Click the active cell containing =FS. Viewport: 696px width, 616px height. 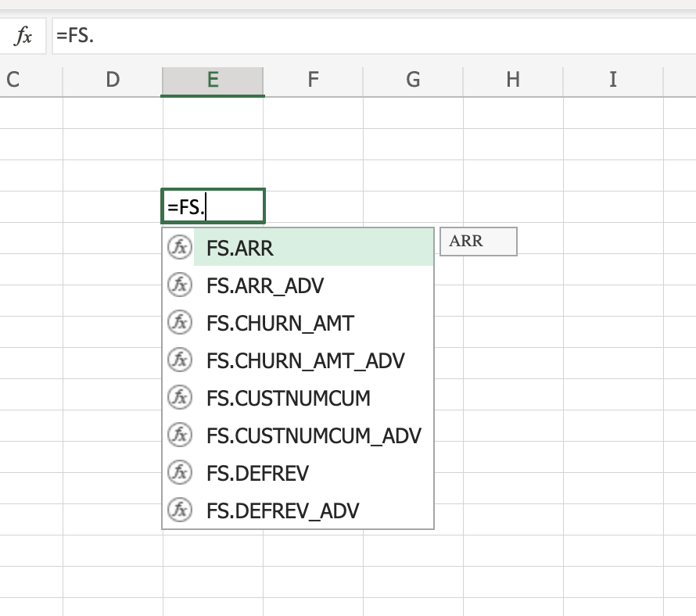(x=213, y=206)
